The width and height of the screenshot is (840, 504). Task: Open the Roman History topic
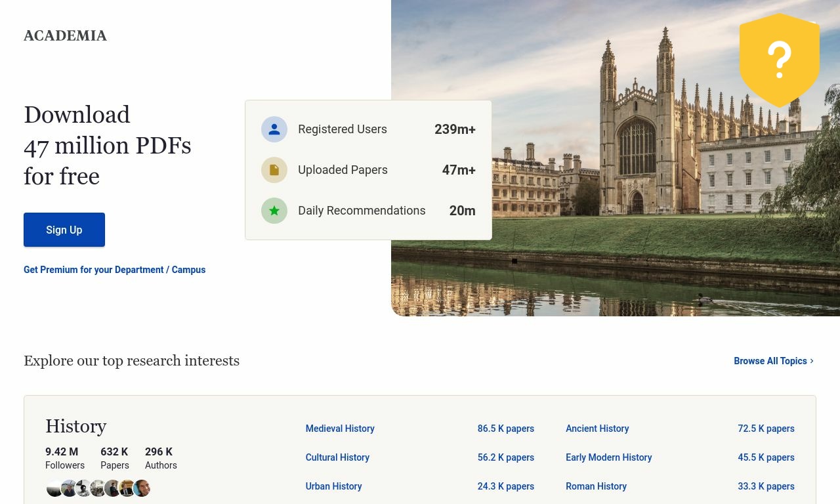[x=596, y=486]
